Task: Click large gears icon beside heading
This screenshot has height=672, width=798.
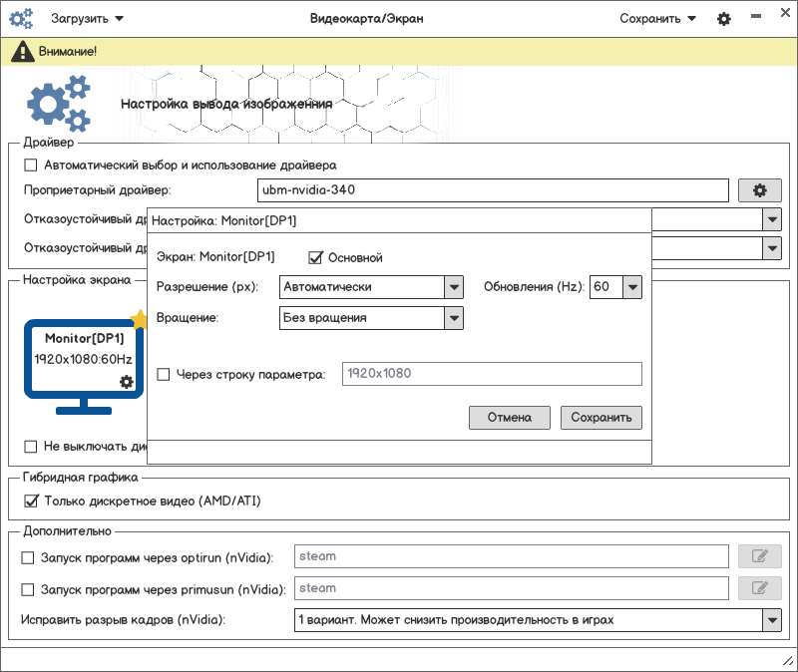Action: (59, 104)
